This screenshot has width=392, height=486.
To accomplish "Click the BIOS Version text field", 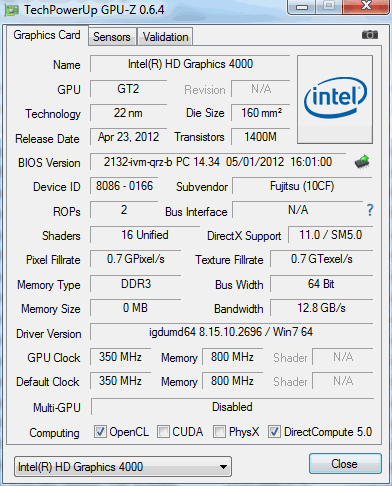I will (218, 162).
